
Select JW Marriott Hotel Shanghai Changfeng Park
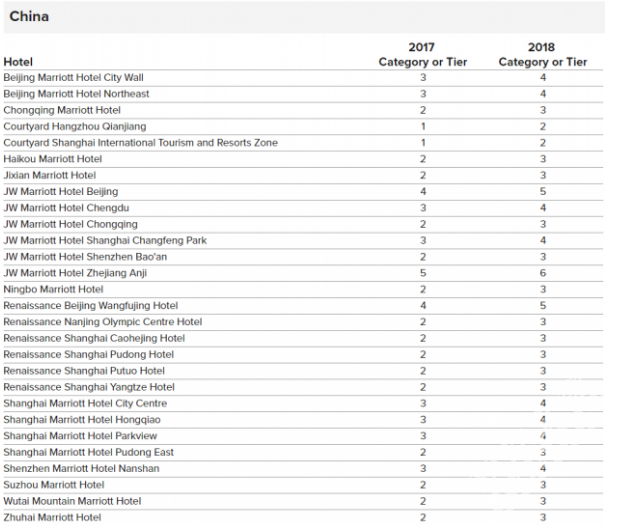pyautogui.click(x=105, y=240)
